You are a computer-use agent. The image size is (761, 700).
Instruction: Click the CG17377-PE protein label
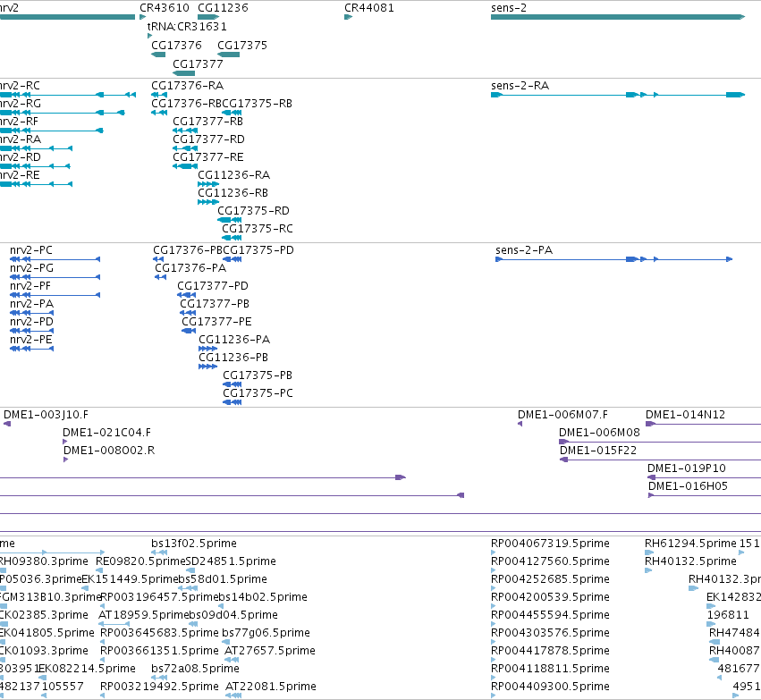(216, 322)
